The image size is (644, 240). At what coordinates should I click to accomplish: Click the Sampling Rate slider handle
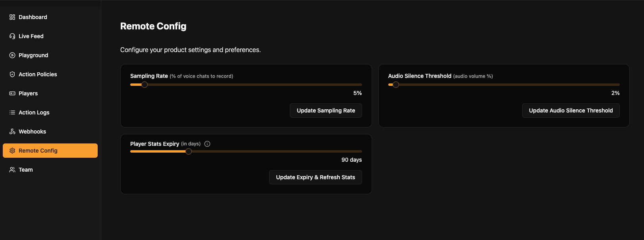(145, 85)
